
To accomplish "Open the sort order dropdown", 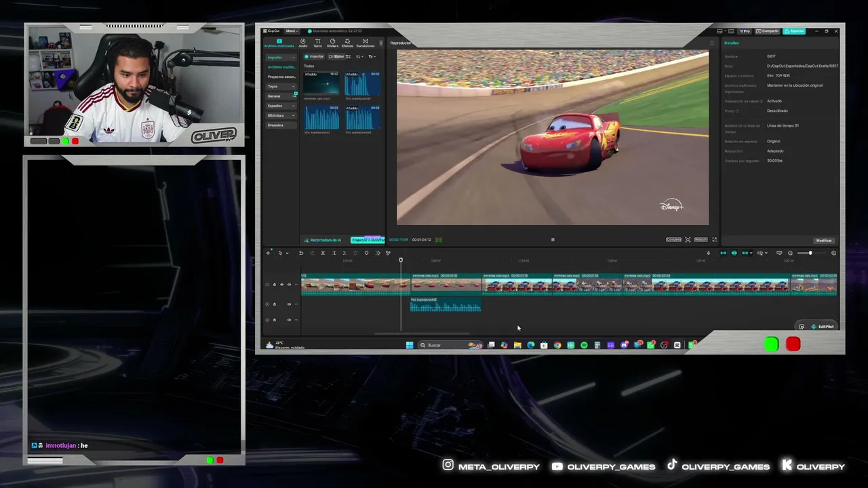I will coord(359,56).
